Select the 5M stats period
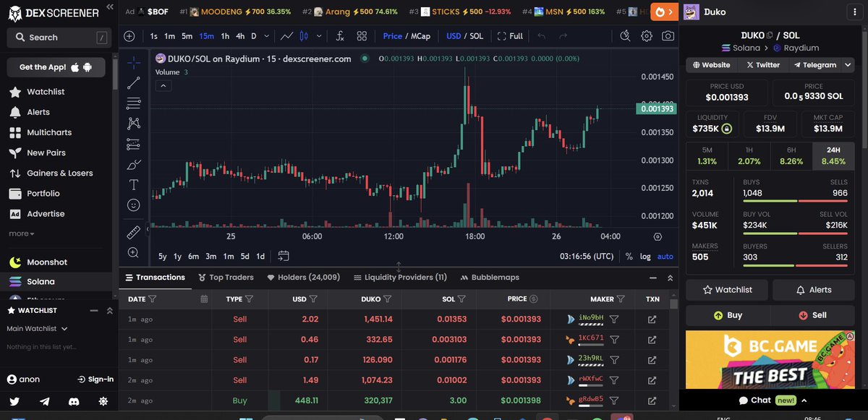Image resolution: width=868 pixels, height=420 pixels. pyautogui.click(x=707, y=156)
